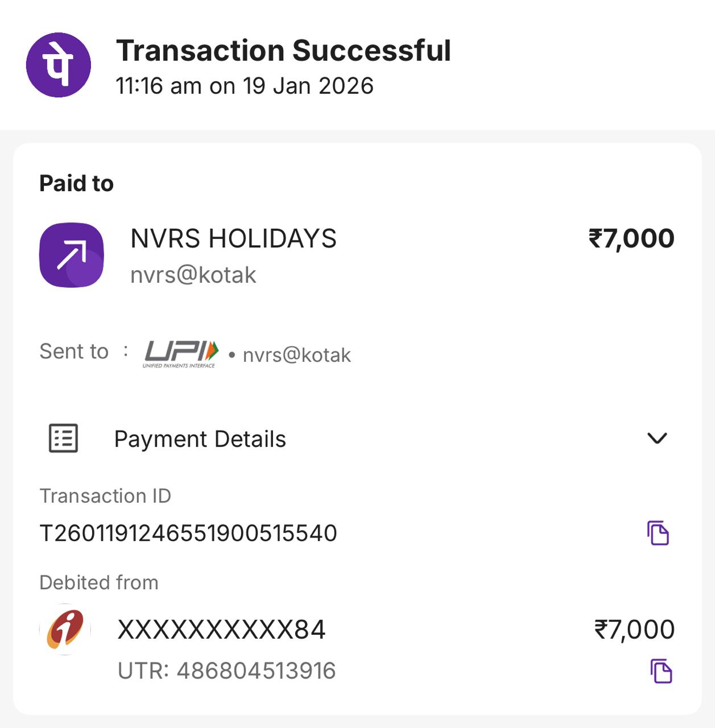Click the nvrs@kotak ID under recipient name
Screen dimensions: 715x728
193,275
